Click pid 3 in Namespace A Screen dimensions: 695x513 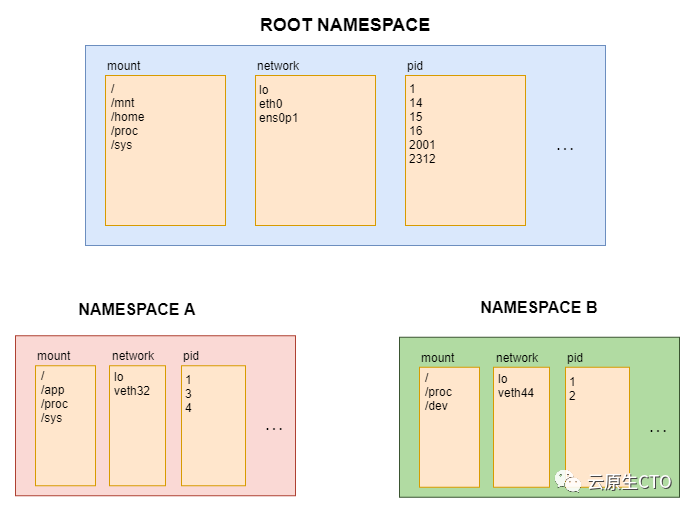[188, 394]
